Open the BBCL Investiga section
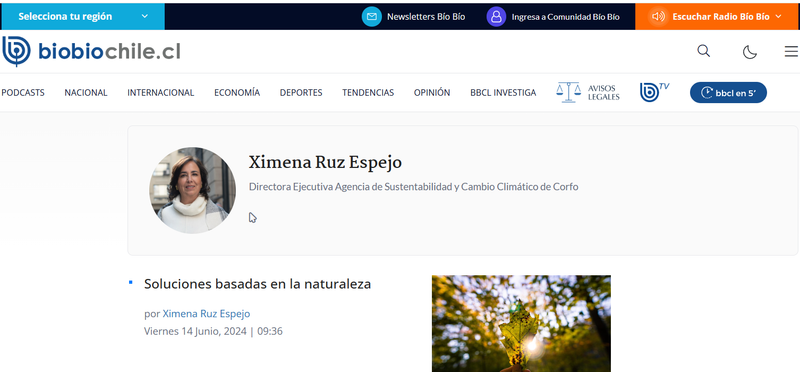This screenshot has height=372, width=800. 503,92
